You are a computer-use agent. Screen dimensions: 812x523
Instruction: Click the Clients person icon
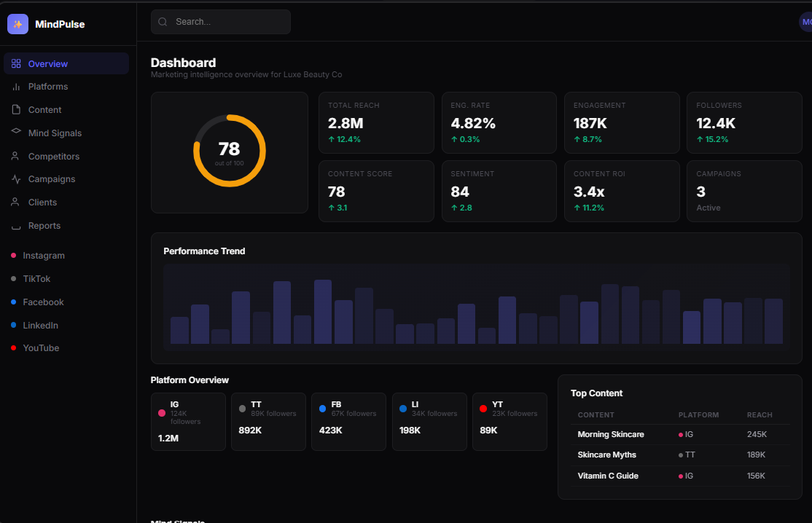click(x=15, y=202)
